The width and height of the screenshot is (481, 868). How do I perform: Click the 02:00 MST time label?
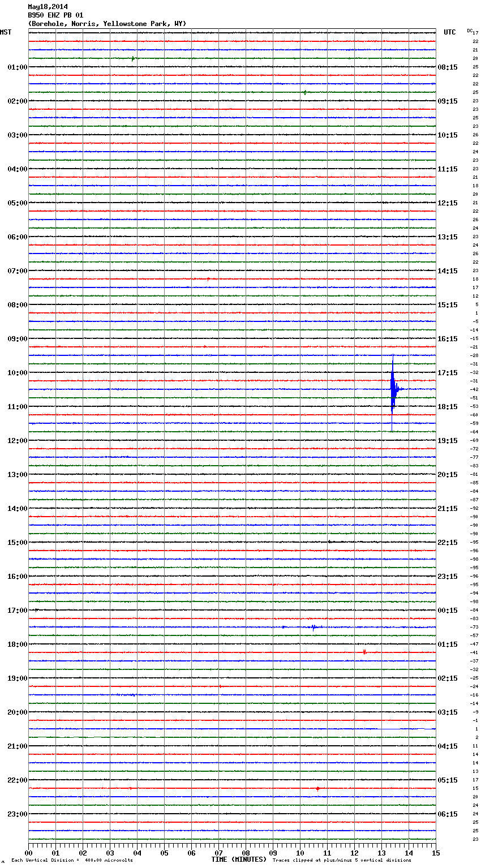point(17,101)
